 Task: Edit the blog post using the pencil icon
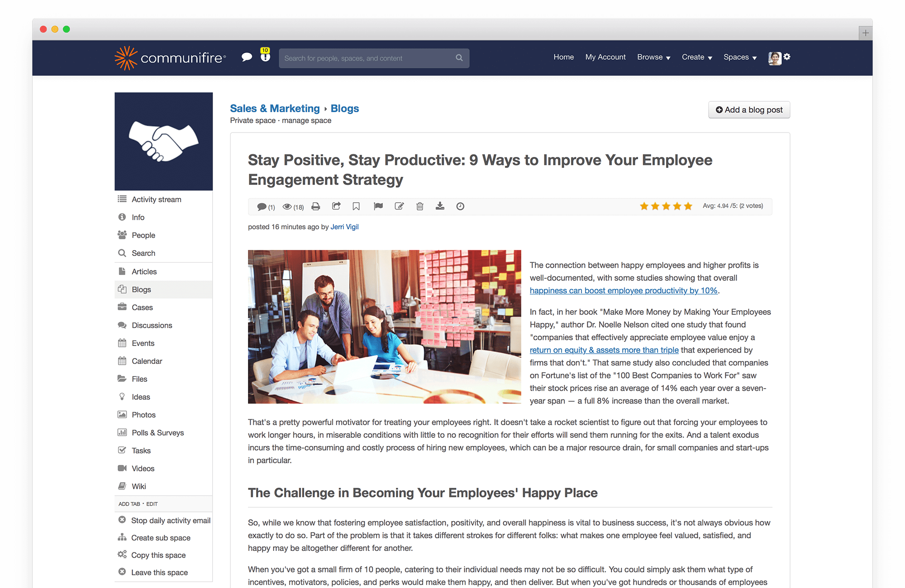click(399, 206)
